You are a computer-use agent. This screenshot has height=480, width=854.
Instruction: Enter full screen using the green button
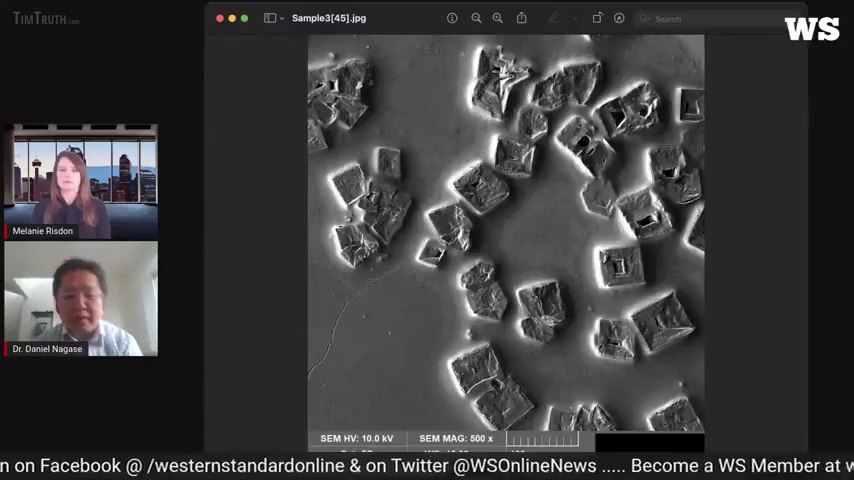coord(244,18)
